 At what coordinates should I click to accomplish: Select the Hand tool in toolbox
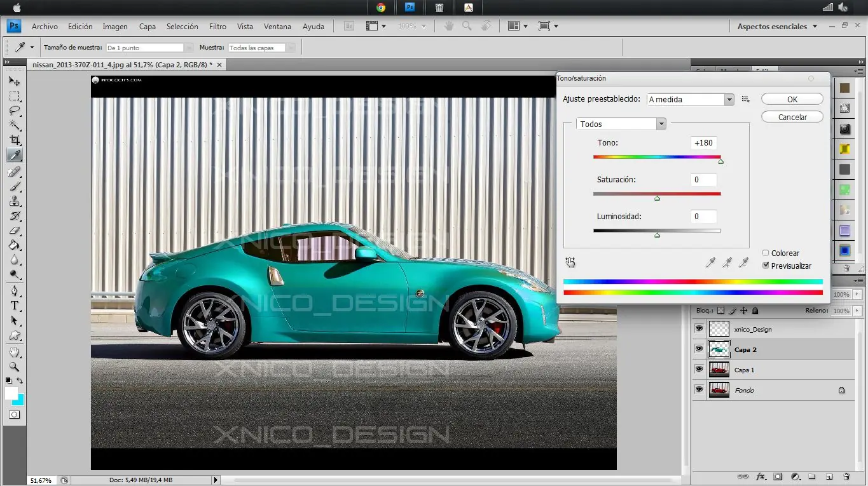(14, 352)
